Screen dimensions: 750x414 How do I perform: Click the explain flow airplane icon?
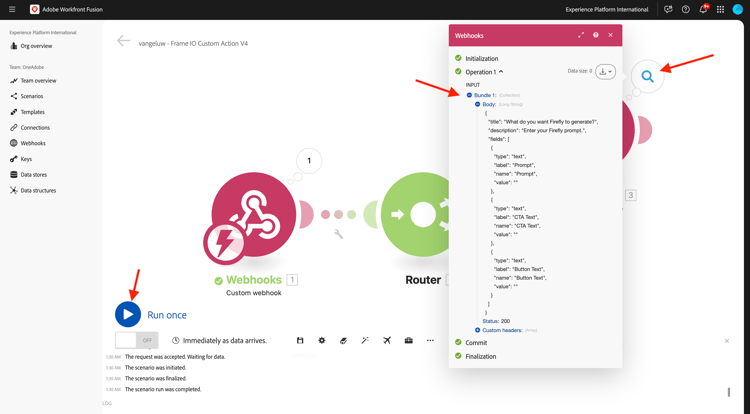(x=387, y=340)
